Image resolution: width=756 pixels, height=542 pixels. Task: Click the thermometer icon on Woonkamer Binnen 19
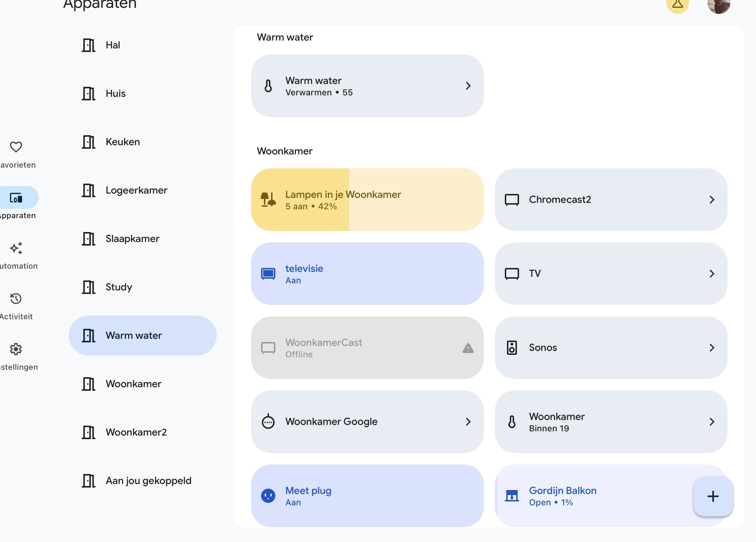click(512, 422)
